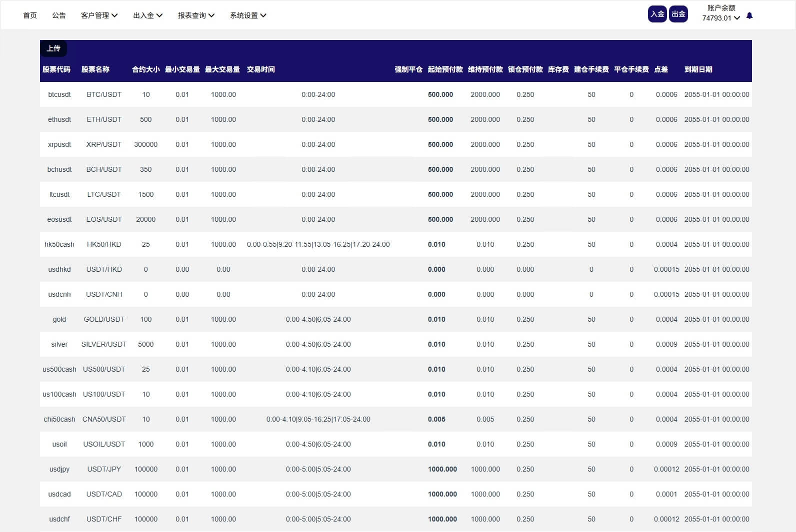Click the 强制平仓 column header
796x532 pixels.
click(x=409, y=69)
